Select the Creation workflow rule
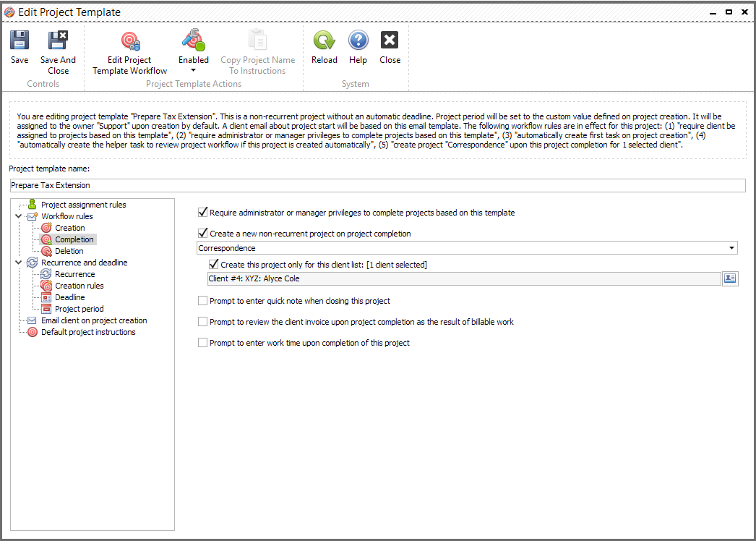This screenshot has width=756, height=541. tap(70, 228)
